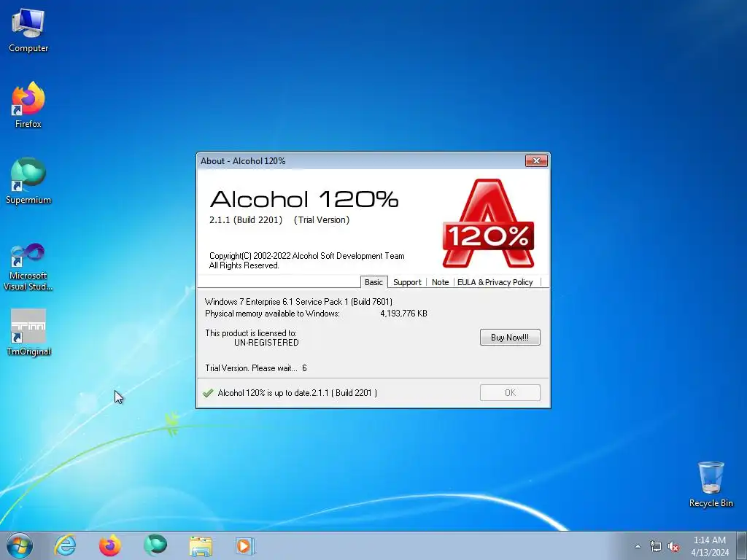
Task: Close the About Alcohol 120% dialog
Action: point(536,161)
